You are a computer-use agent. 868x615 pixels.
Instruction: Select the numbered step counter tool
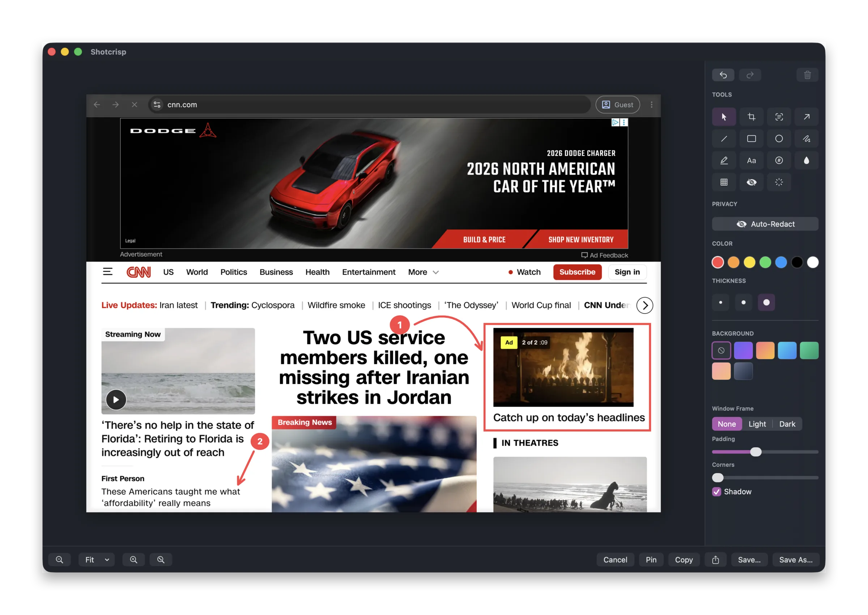(779, 161)
